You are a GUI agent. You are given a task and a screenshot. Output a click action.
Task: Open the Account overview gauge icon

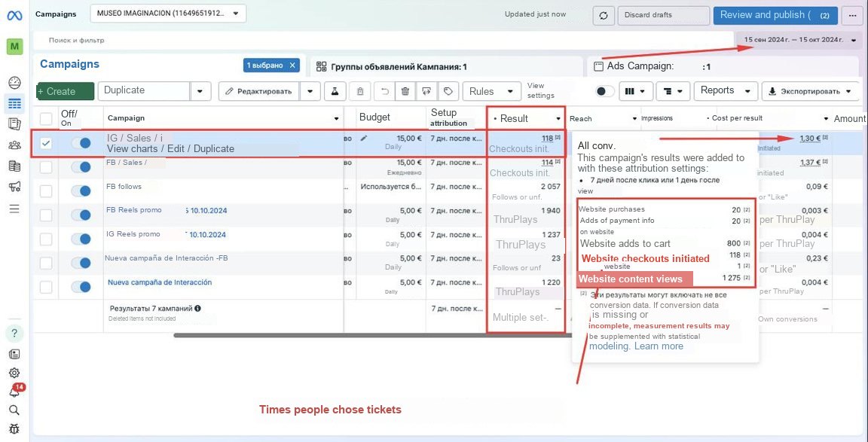pyautogui.click(x=14, y=84)
